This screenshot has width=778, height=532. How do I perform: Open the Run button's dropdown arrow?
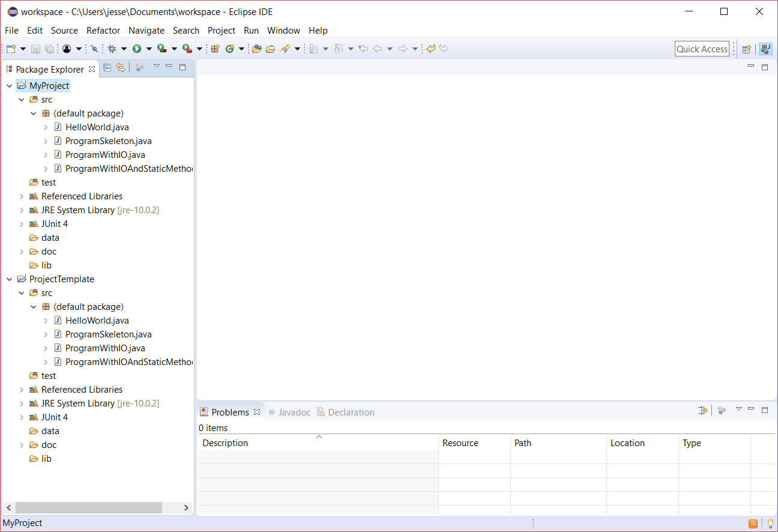pos(148,49)
